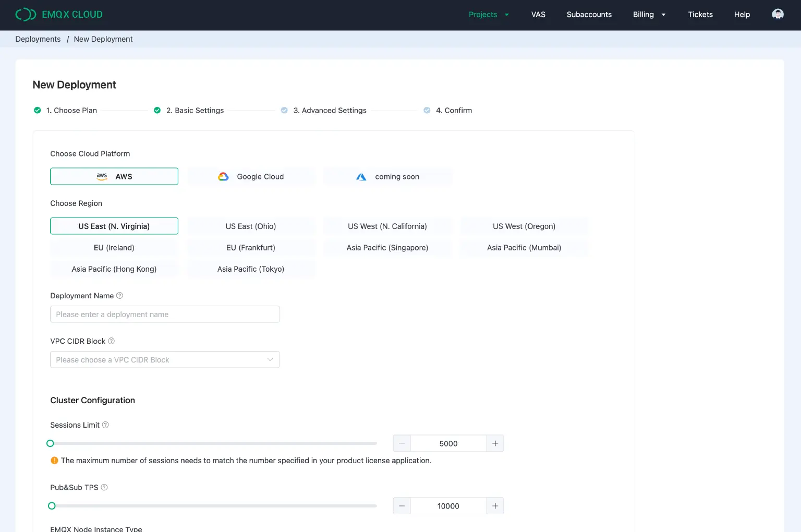Image resolution: width=801 pixels, height=532 pixels.
Task: Click the Deployment Name help icon
Action: point(119,295)
